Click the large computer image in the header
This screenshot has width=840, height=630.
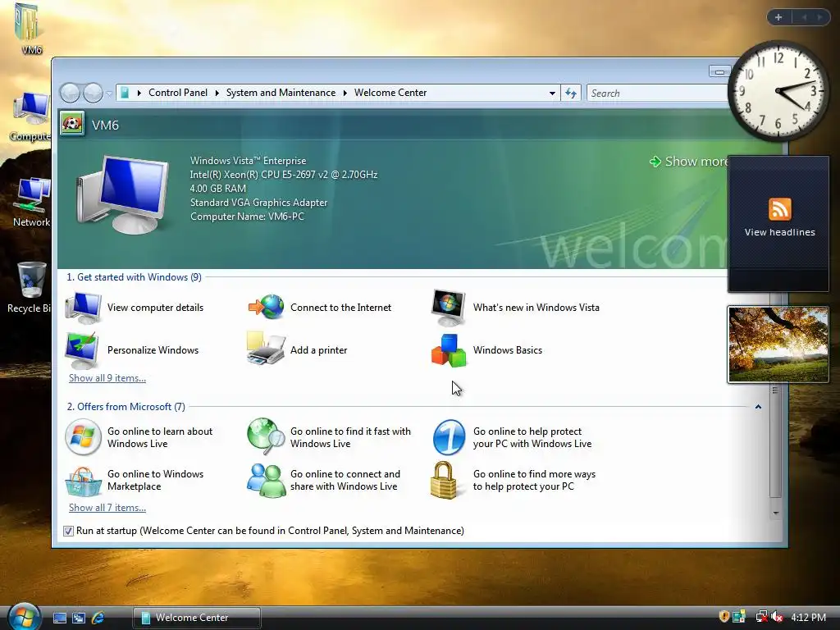(122, 195)
